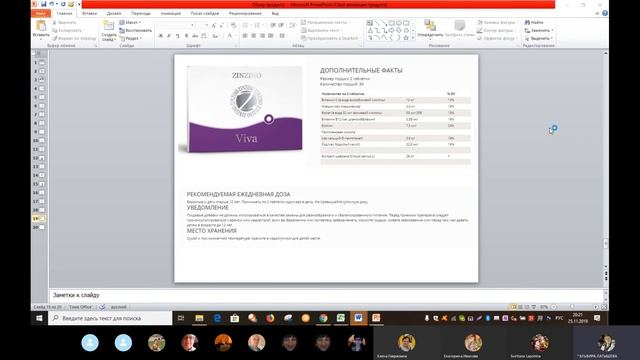Toggle Strikethrough in font group

point(195,36)
